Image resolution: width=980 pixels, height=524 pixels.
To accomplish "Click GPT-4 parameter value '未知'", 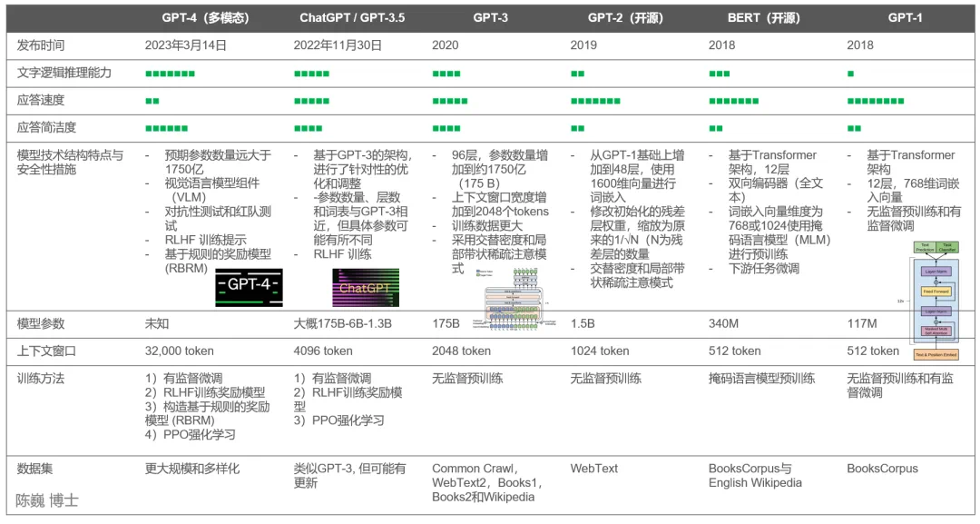I will 157,324.
